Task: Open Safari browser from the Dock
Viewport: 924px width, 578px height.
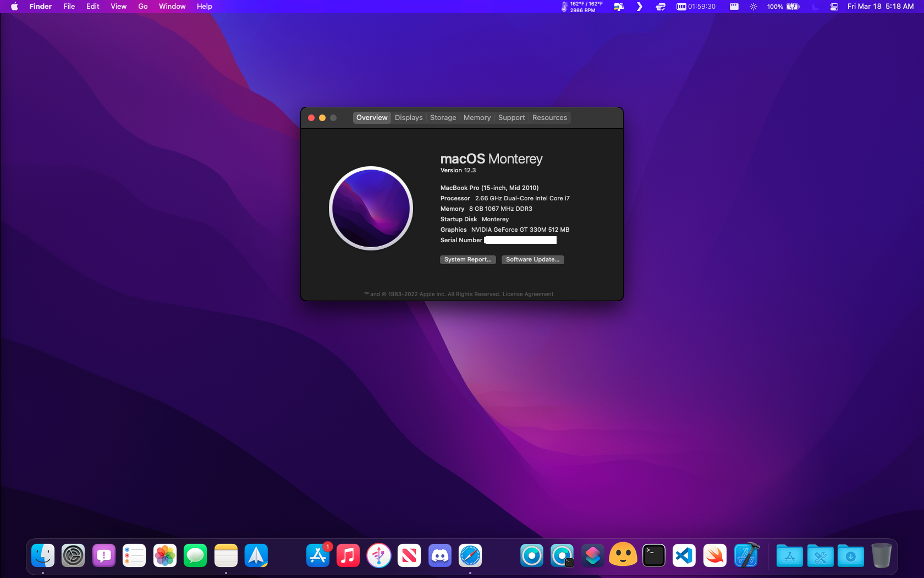Action: click(x=470, y=555)
